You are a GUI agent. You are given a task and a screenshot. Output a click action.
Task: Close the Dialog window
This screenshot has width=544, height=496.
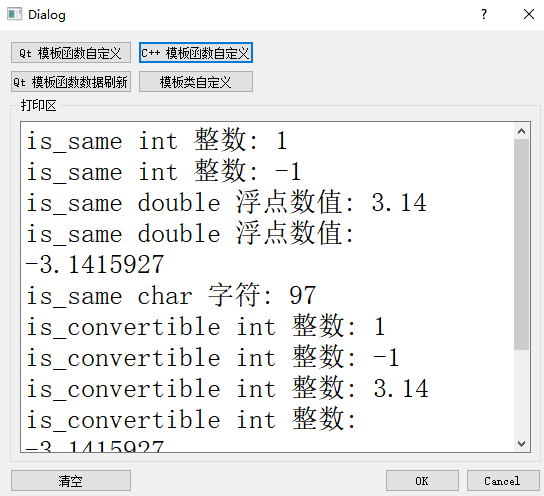pos(529,14)
